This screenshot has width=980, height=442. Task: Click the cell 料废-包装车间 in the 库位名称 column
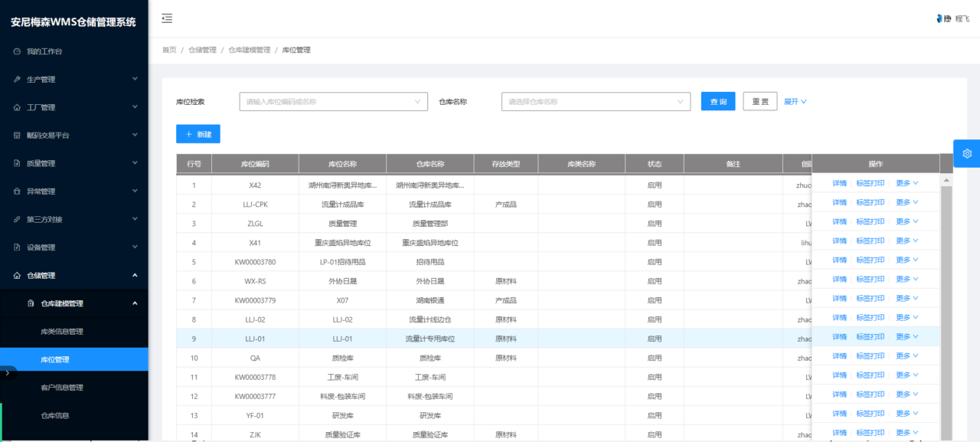(x=342, y=396)
